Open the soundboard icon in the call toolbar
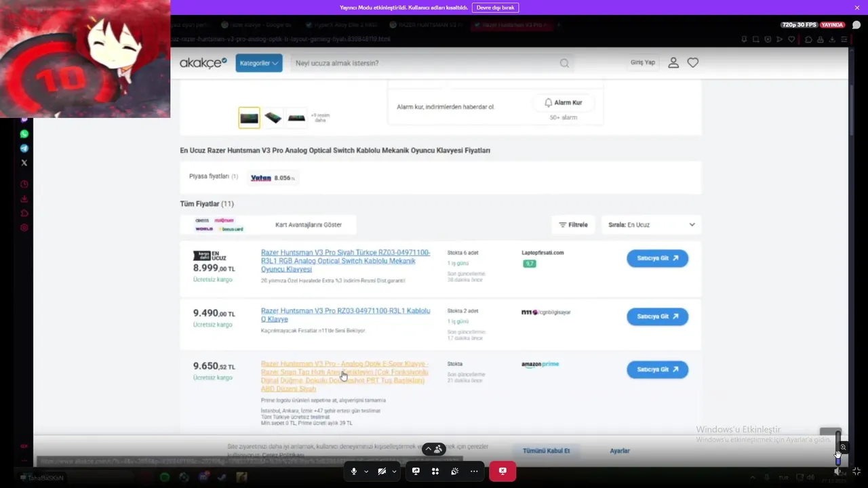This screenshot has width=868, height=488. 454,471
